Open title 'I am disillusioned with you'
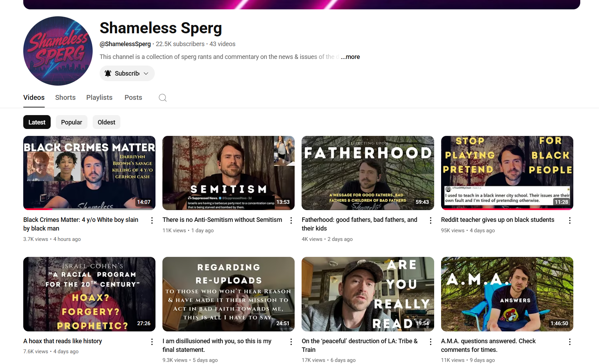 (x=217, y=345)
